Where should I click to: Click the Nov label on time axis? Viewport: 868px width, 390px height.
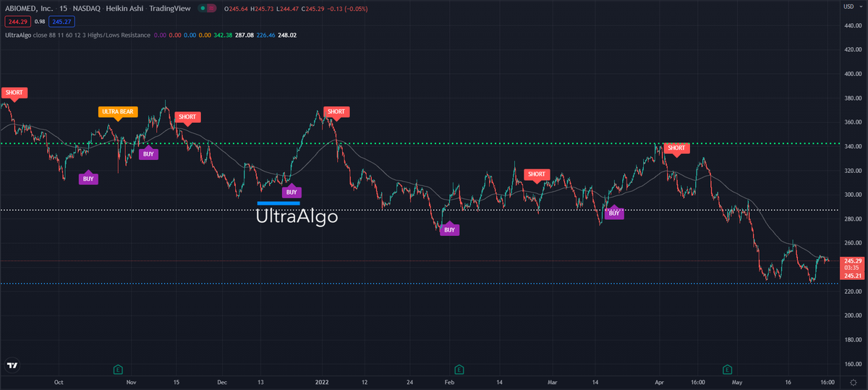coord(130,381)
